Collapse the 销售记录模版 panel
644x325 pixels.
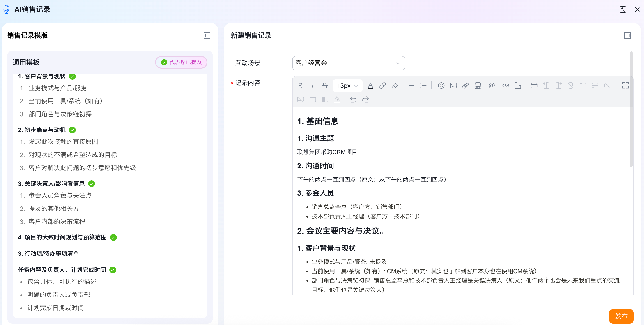pyautogui.click(x=207, y=35)
